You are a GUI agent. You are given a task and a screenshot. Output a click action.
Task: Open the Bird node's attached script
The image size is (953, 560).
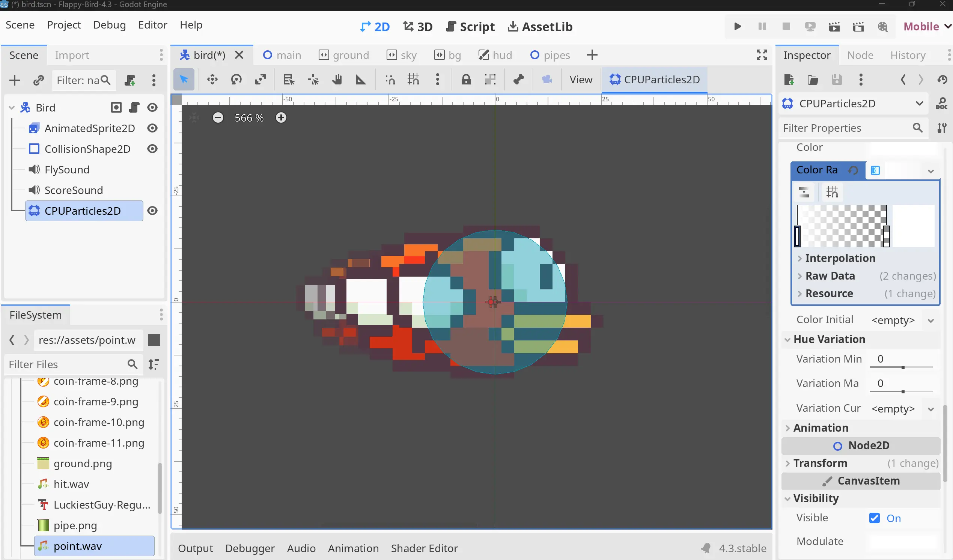coord(134,108)
